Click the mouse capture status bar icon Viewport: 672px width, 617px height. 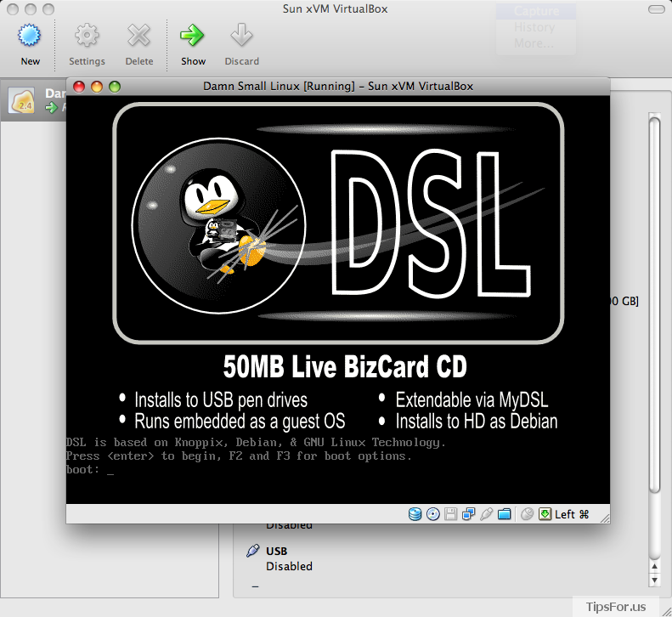click(527, 513)
